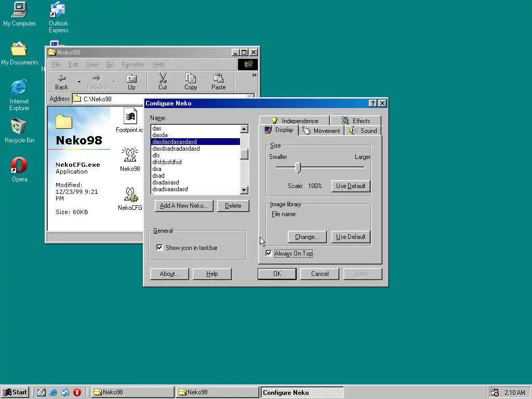The image size is (532, 399).
Task: Click Back in Neko98 Explorer toolbar
Action: tap(61, 82)
